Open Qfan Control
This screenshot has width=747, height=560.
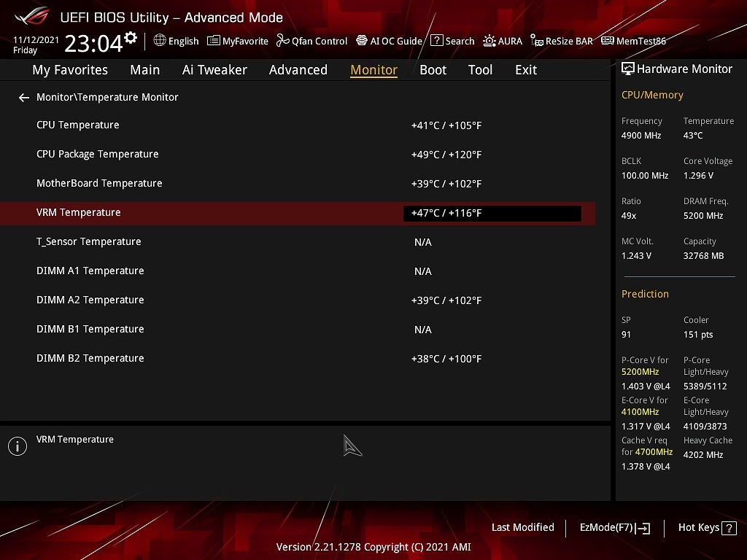(x=320, y=41)
